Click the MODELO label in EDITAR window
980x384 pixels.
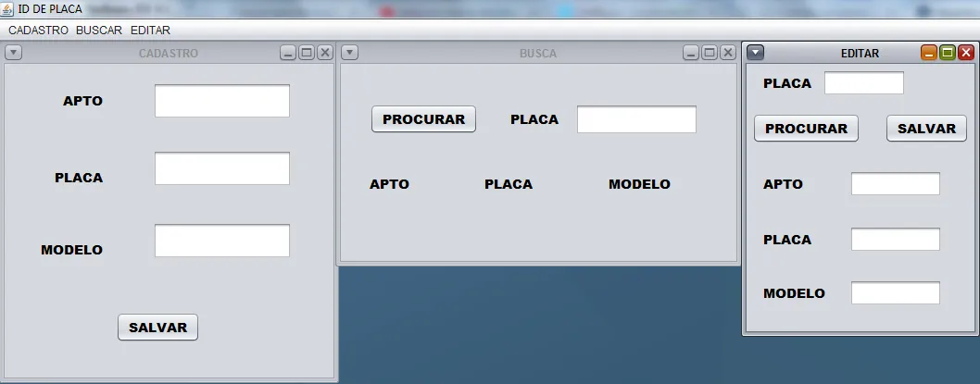(x=794, y=293)
